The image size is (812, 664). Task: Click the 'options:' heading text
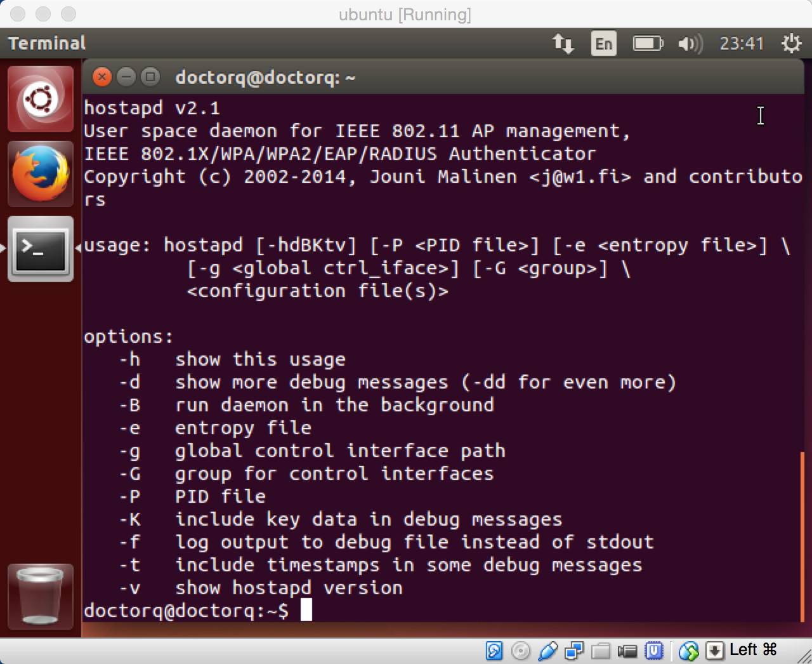129,336
